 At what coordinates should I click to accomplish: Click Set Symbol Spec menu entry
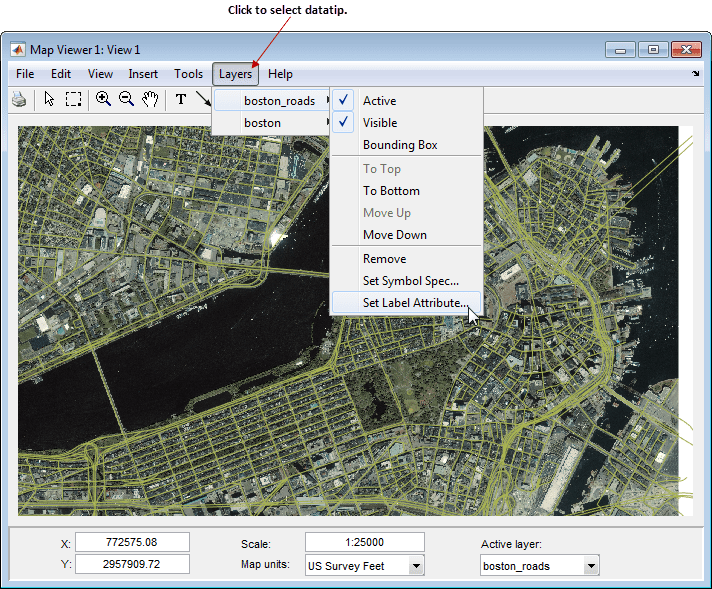pyautogui.click(x=410, y=281)
